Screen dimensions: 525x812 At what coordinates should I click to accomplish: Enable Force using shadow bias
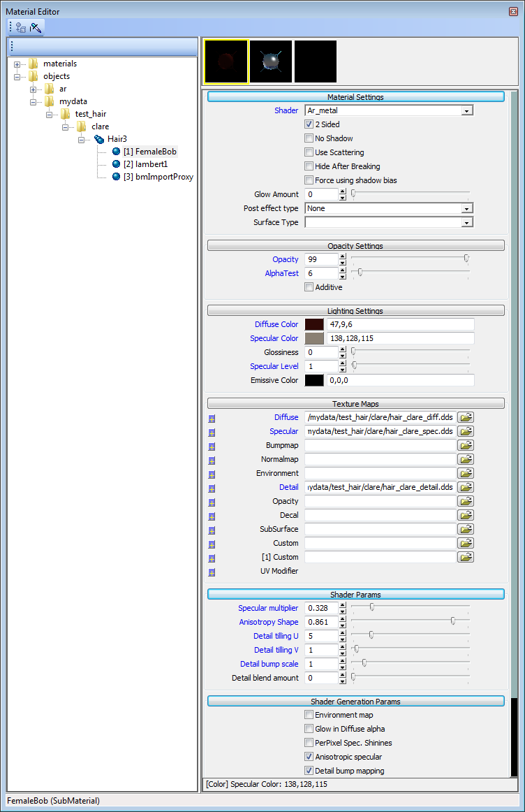click(309, 180)
